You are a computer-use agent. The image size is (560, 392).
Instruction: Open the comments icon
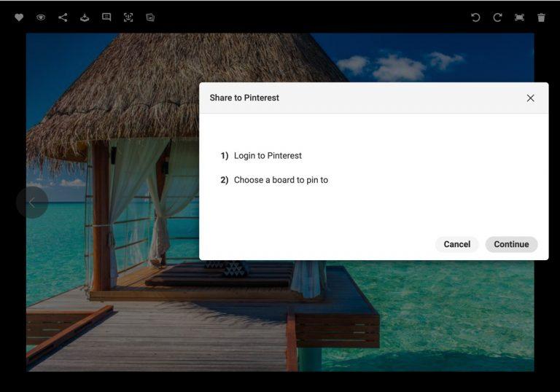click(x=106, y=17)
